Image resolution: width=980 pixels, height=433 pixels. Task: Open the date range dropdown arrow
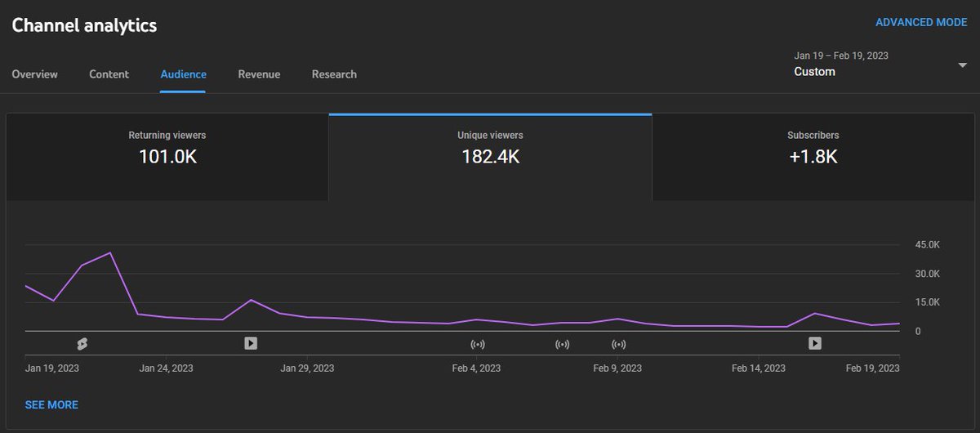962,65
